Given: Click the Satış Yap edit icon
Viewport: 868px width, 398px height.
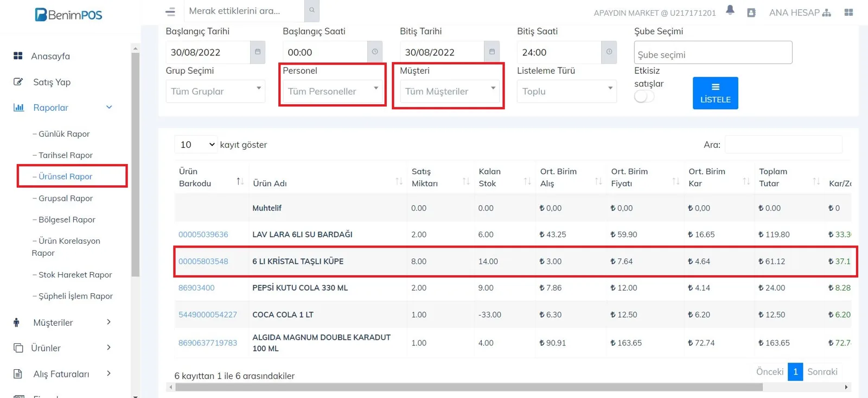Looking at the screenshot, I should click(x=18, y=82).
